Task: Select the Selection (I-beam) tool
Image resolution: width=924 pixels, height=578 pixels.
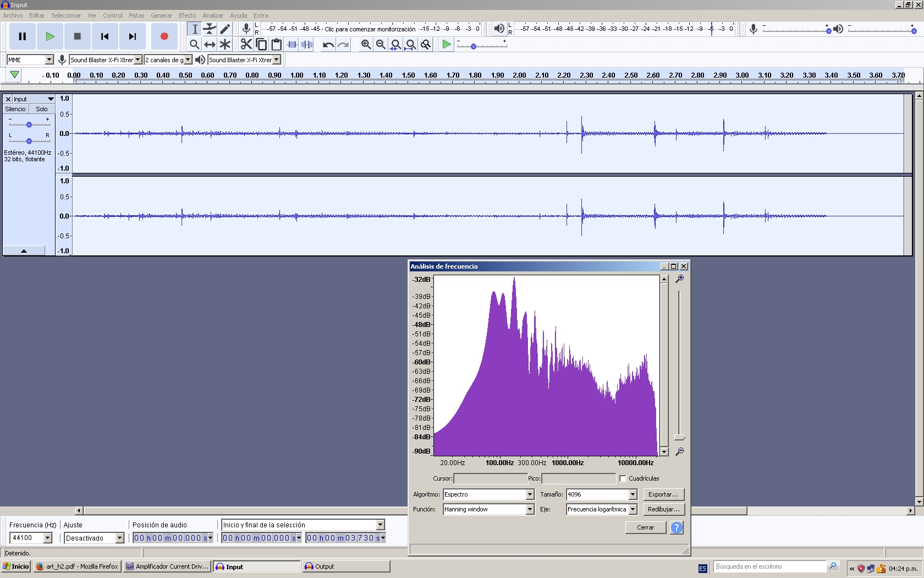Action: pos(195,29)
